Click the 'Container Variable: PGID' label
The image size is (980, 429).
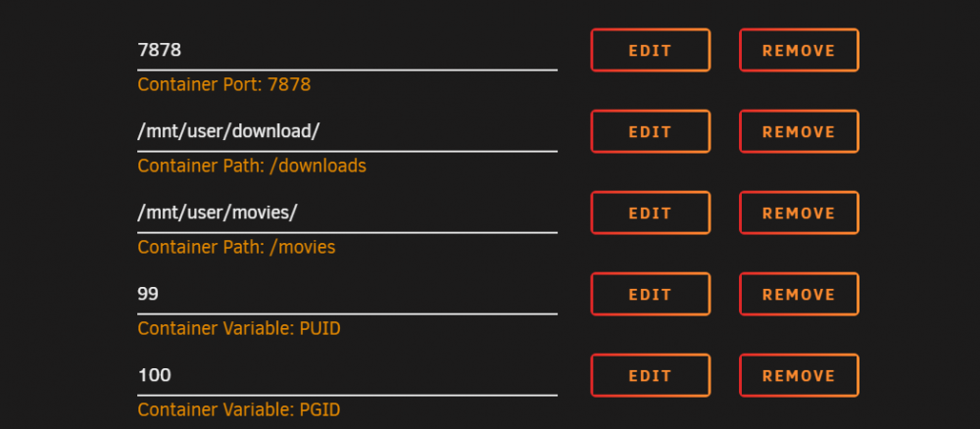click(x=239, y=409)
